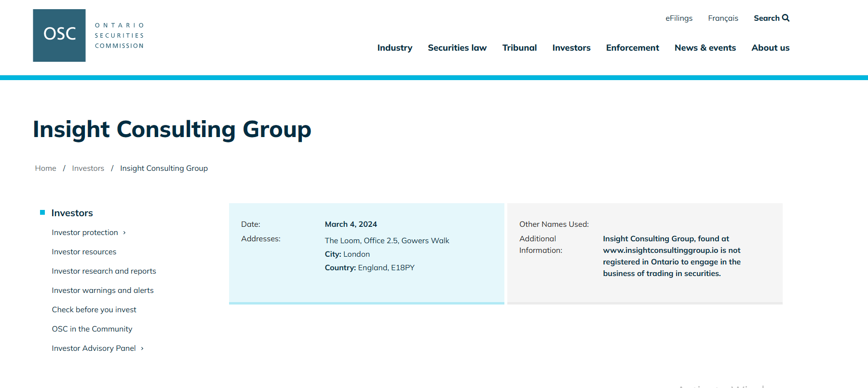Click the additional information warning paragraph
Image resolution: width=868 pixels, height=388 pixels.
pyautogui.click(x=671, y=256)
